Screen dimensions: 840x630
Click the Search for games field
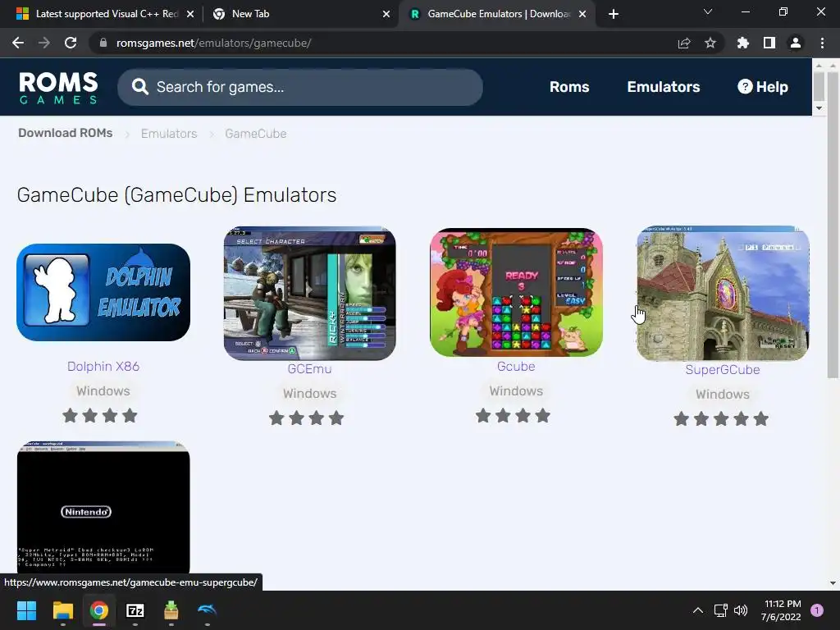tap(300, 87)
